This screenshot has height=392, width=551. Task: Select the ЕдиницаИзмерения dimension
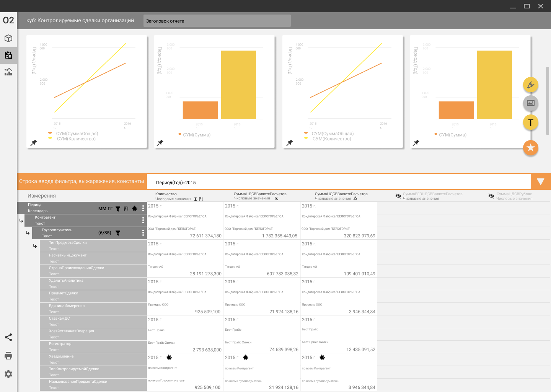[x=93, y=309]
